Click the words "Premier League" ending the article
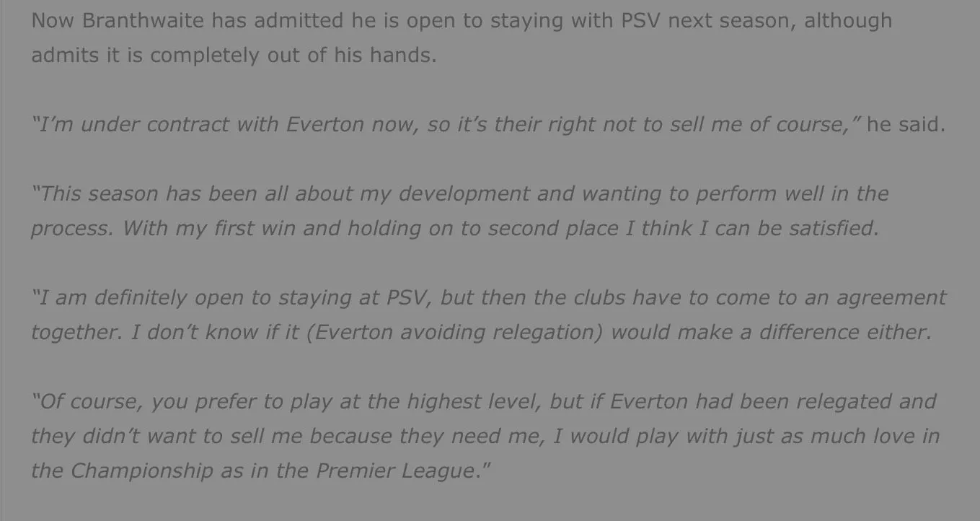Image resolution: width=980 pixels, height=521 pixels. pos(395,470)
